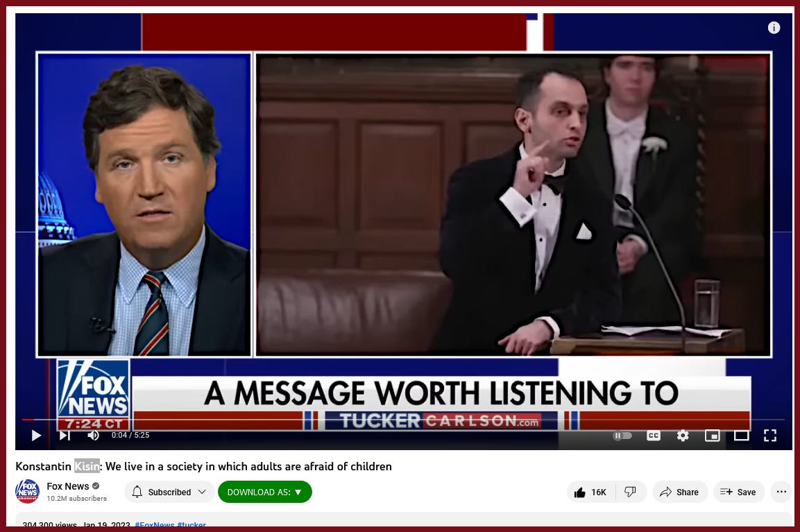Save the video to a playlist
Screen dimensions: 800x532
tap(738, 492)
